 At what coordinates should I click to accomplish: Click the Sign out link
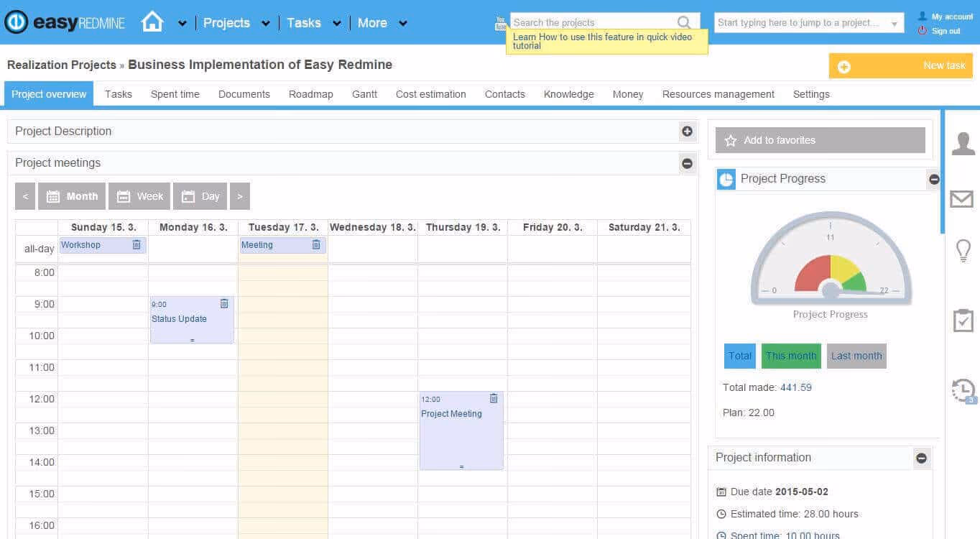(x=946, y=31)
